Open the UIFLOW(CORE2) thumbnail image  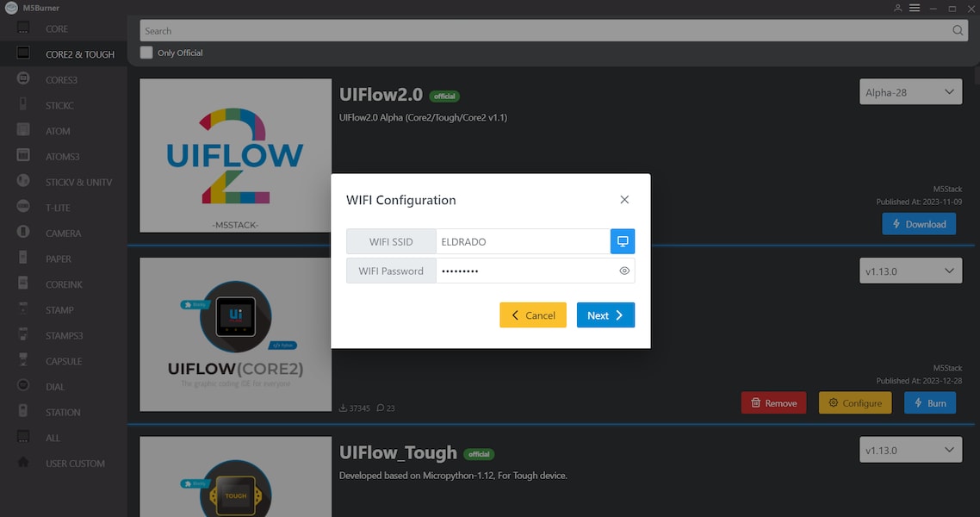pyautogui.click(x=236, y=334)
